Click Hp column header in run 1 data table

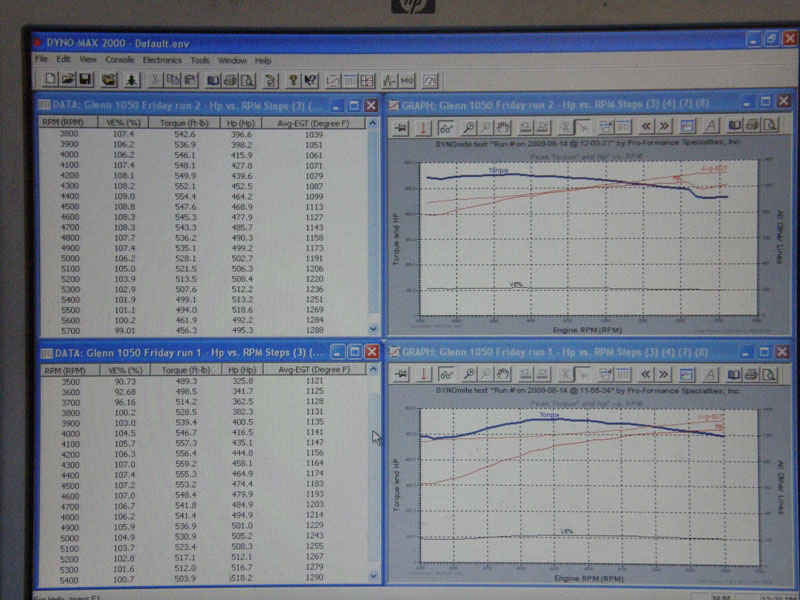(x=242, y=370)
